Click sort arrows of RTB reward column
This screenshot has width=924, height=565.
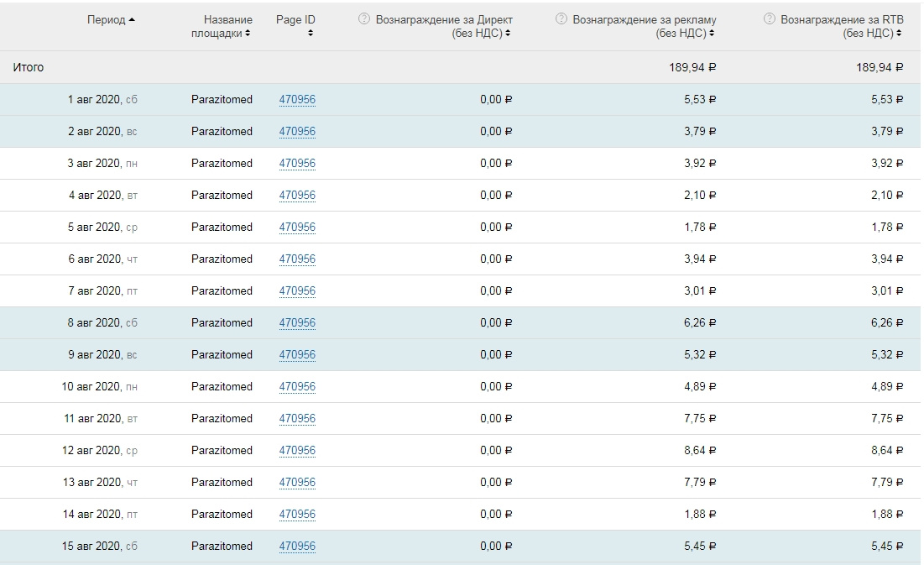(x=899, y=34)
